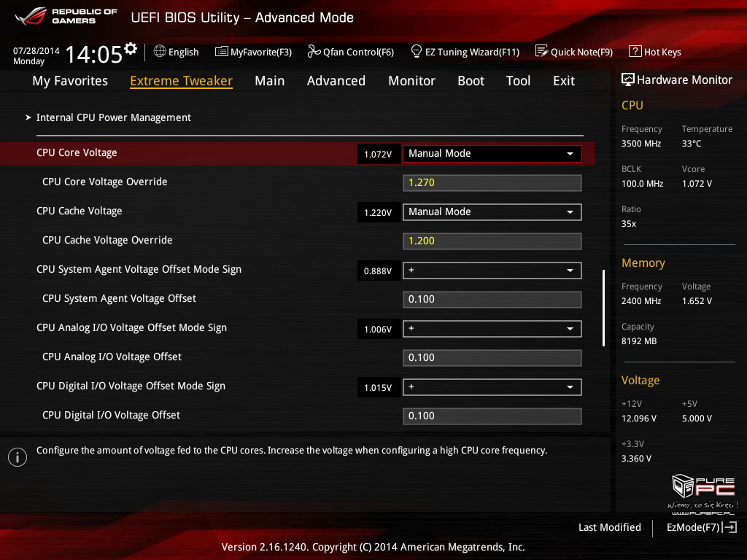The image size is (747, 560).
Task: Open MyFavorite(F3) shortcut icon
Action: 222,52
